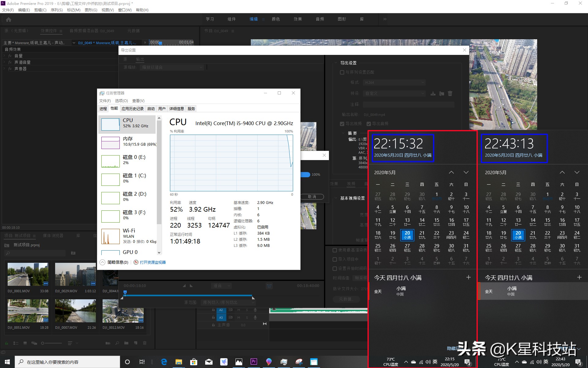Toggle solo S on A2 track
This screenshot has width=588, height=368.
pos(247,310)
